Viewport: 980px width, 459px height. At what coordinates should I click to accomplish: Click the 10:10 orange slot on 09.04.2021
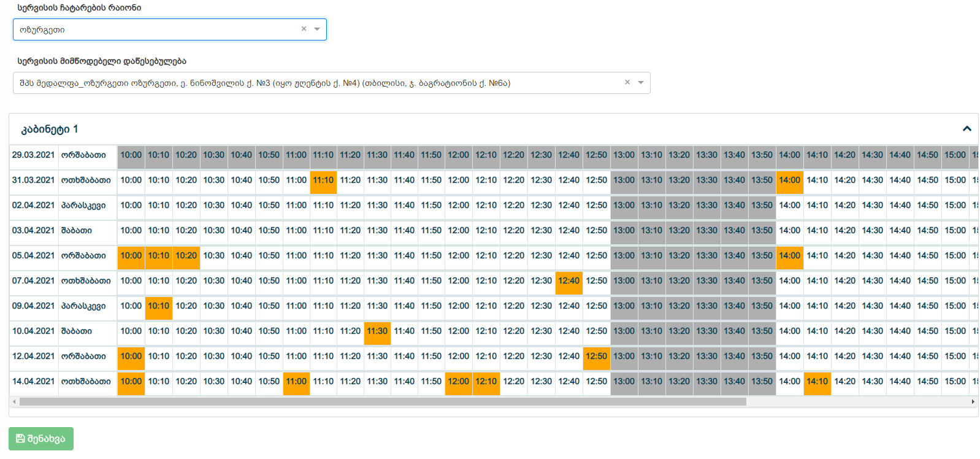158,306
